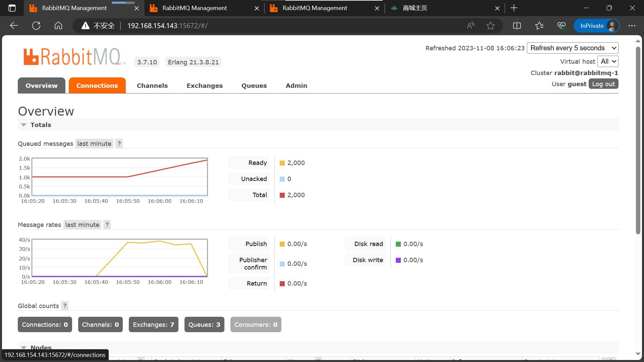Close the third RabbitMQ Management tab
Viewport: 644px width, 362px height.
(x=377, y=8)
